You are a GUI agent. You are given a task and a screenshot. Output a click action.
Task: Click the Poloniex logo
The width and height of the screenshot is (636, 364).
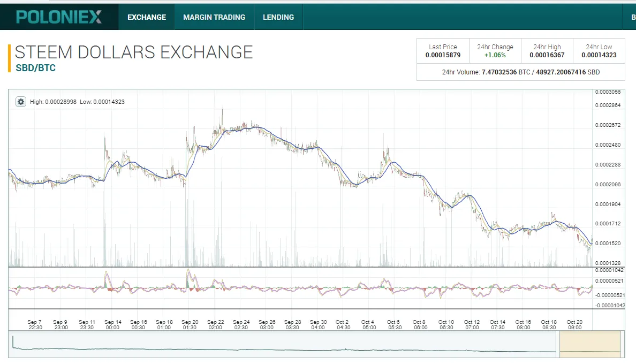pyautogui.click(x=59, y=17)
